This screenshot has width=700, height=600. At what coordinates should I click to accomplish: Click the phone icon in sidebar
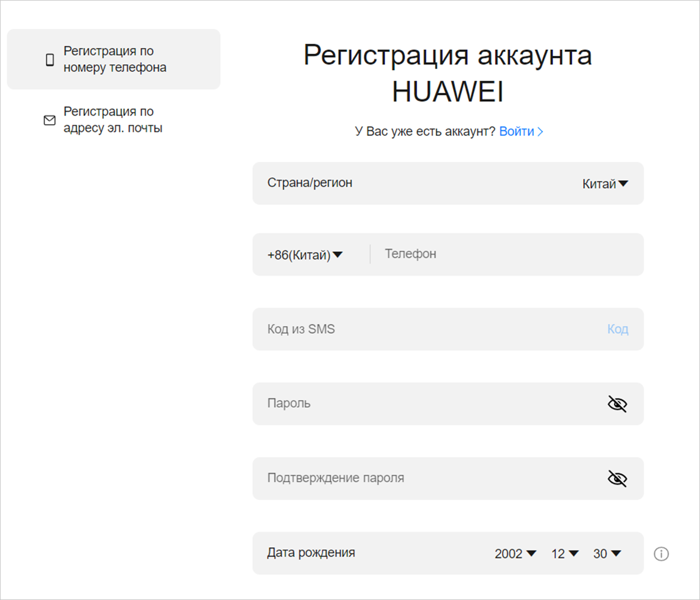[50, 60]
